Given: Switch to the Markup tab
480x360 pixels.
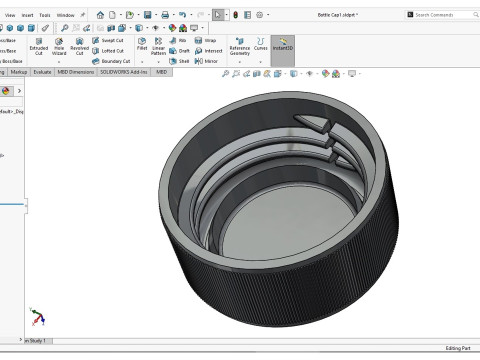Looking at the screenshot, I should [19, 72].
